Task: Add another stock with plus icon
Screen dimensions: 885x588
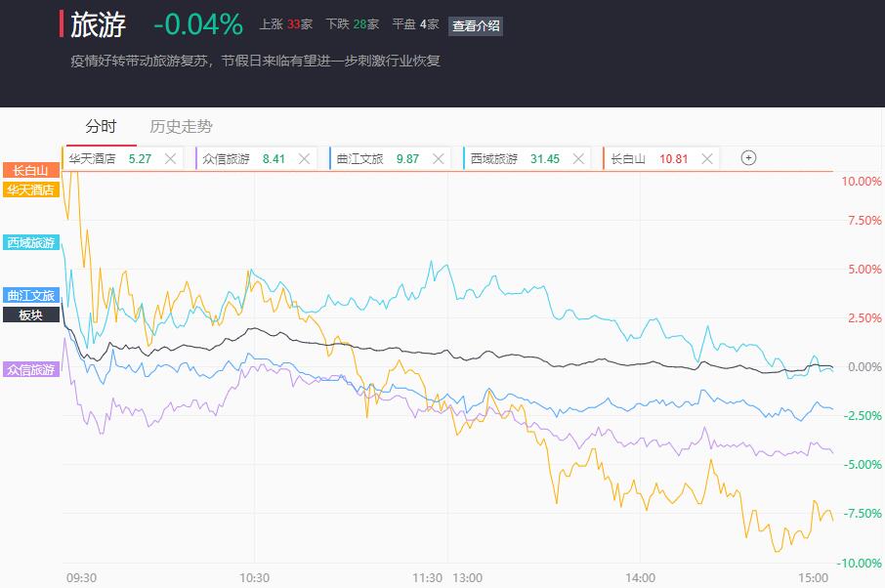Action: pos(748,158)
